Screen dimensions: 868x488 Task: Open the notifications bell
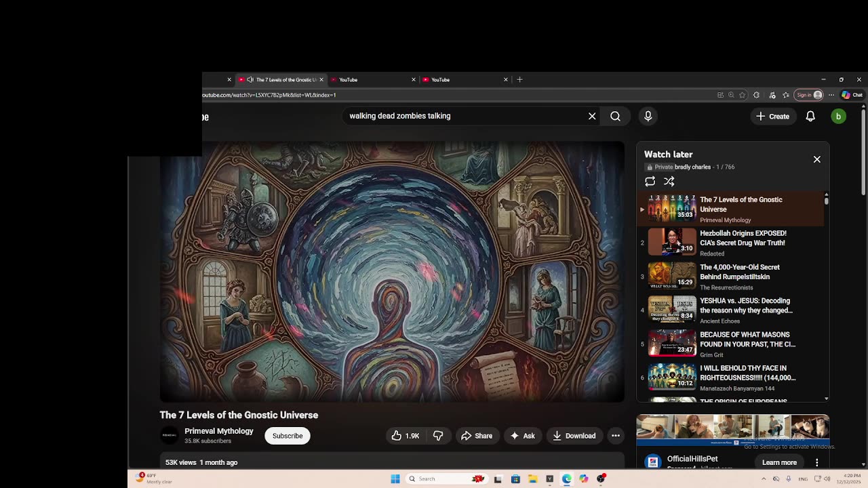click(x=810, y=117)
